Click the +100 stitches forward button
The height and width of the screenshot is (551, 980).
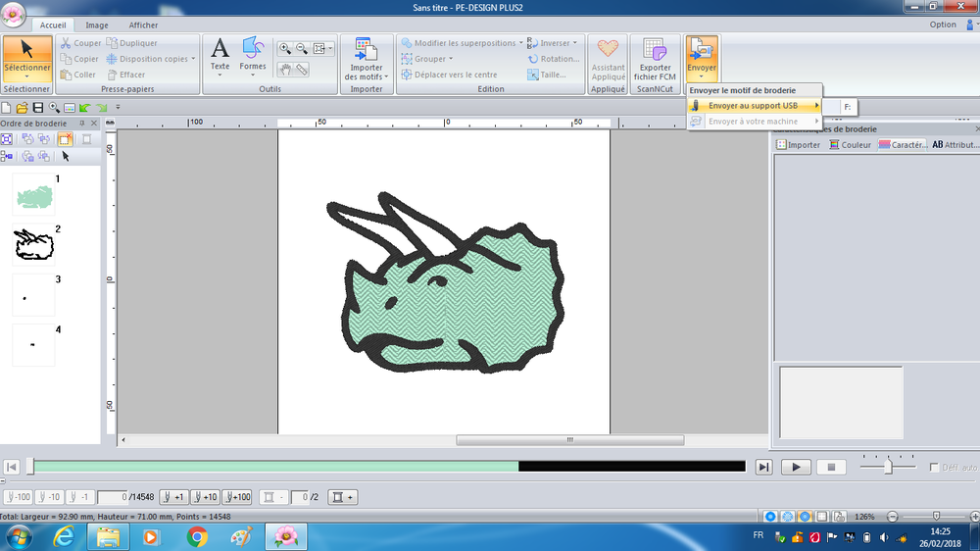tap(236, 497)
